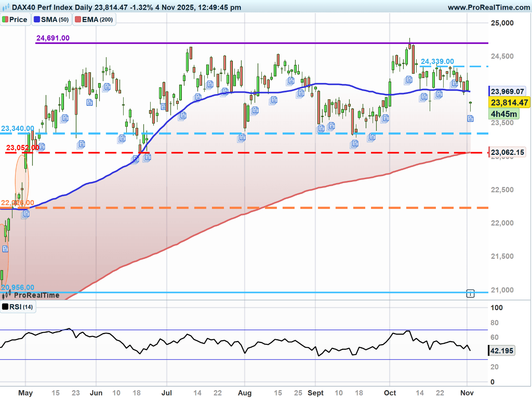
Task: Click the yellow 23,814.47 current price tag
Action: (509, 103)
